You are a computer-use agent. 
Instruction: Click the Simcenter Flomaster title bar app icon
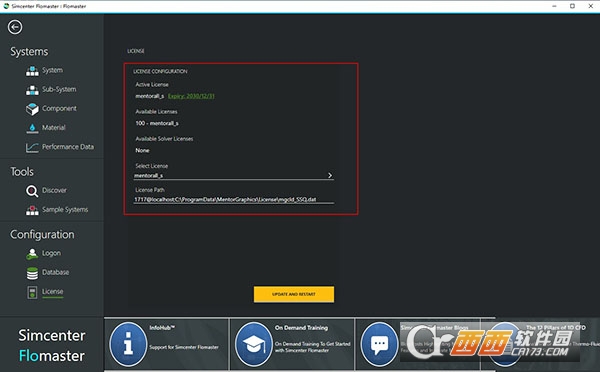pos(6,6)
